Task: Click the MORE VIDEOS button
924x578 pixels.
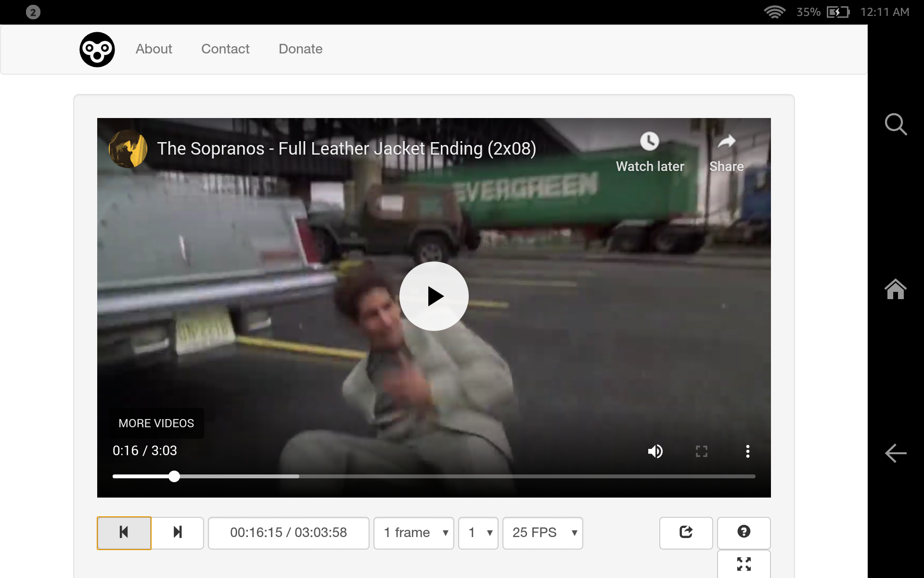Action: click(x=156, y=423)
